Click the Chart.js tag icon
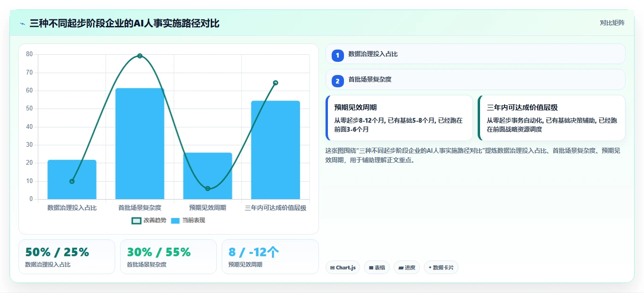The image size is (644, 293). click(333, 268)
